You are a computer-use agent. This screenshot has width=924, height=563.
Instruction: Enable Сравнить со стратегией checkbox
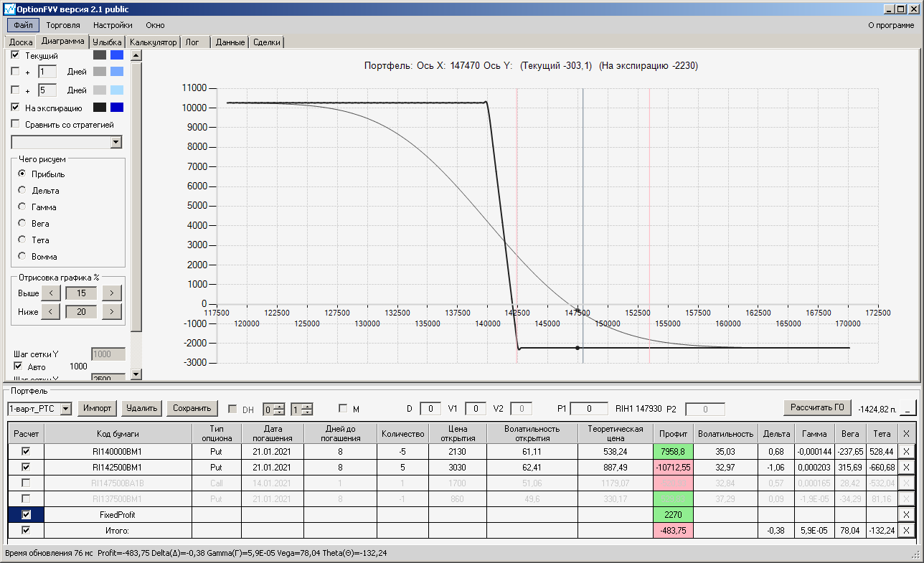(x=15, y=124)
